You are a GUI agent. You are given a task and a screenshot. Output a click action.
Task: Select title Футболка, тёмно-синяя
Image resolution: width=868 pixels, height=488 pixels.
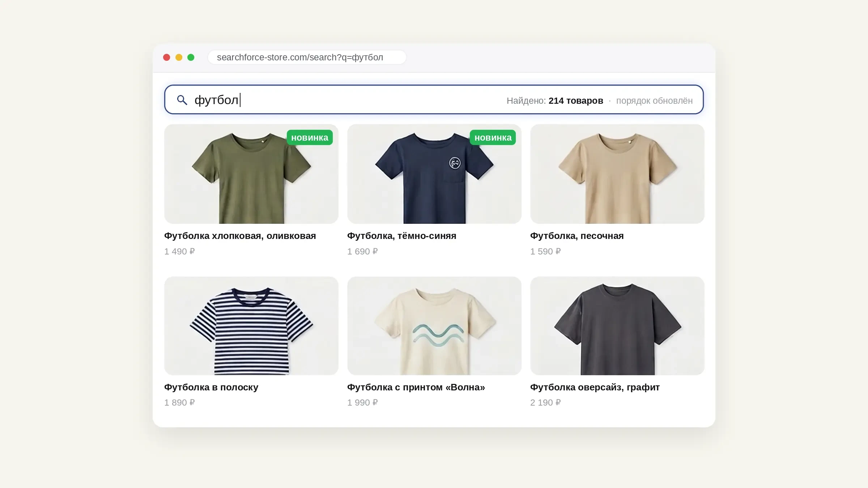pos(402,236)
